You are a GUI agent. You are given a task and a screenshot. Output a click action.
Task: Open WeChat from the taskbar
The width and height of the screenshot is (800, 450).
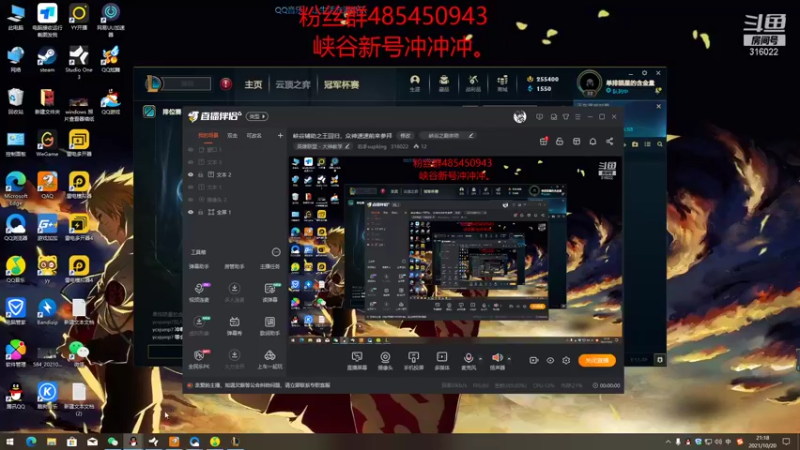click(113, 441)
